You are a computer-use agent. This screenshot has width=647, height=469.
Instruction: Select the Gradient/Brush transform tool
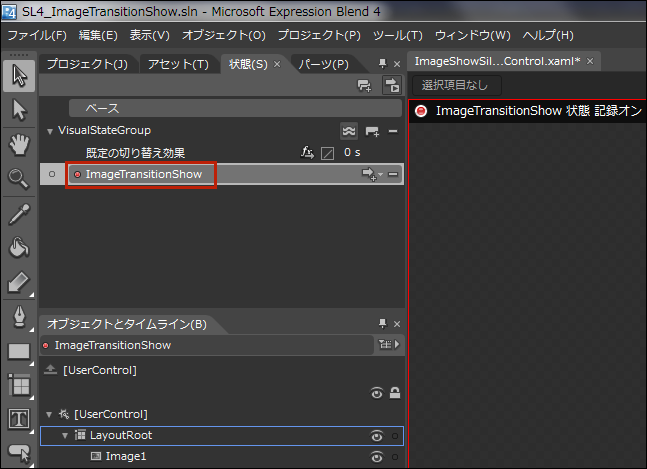click(x=19, y=282)
